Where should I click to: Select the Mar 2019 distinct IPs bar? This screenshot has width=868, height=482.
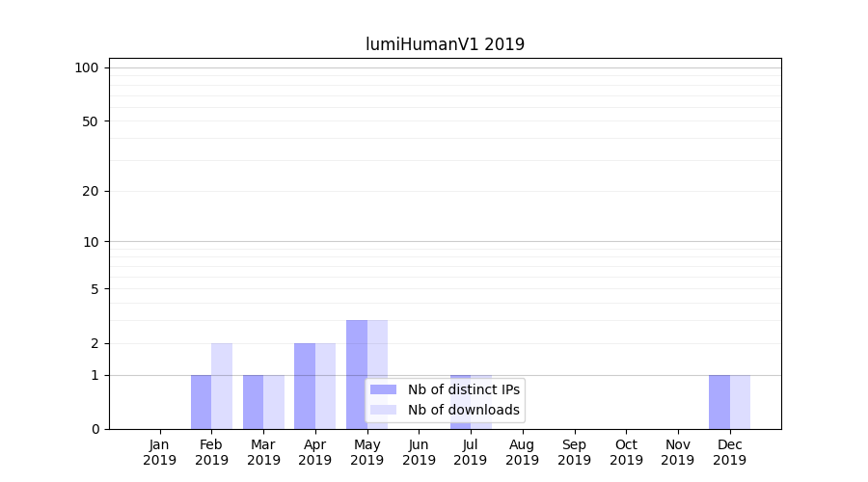[253, 402]
